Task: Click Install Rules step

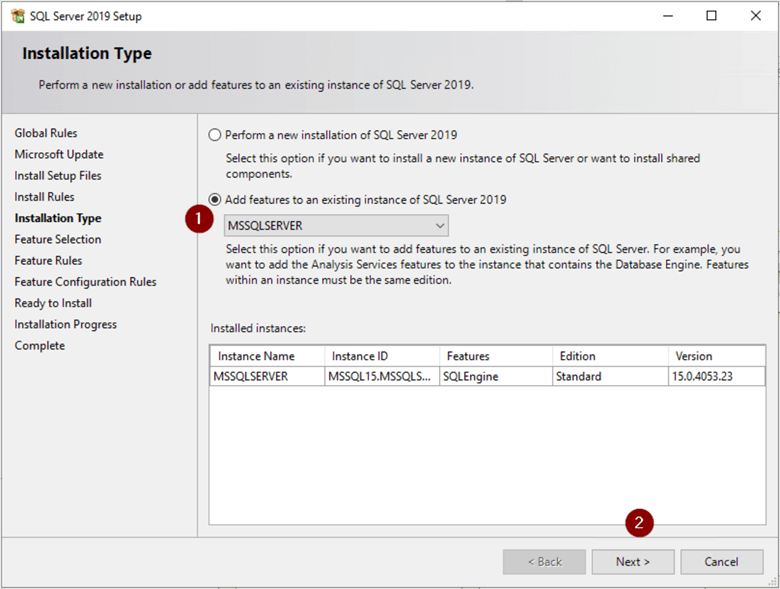Action: [x=44, y=197]
